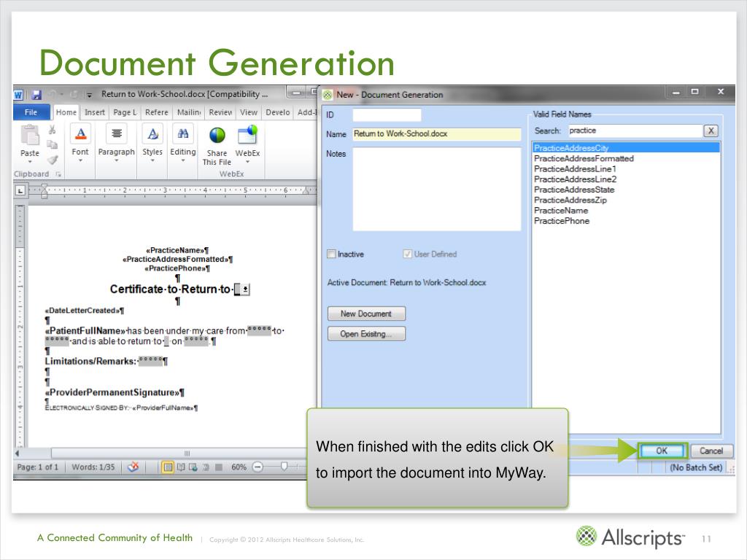Open the Styles group icon

click(152, 134)
